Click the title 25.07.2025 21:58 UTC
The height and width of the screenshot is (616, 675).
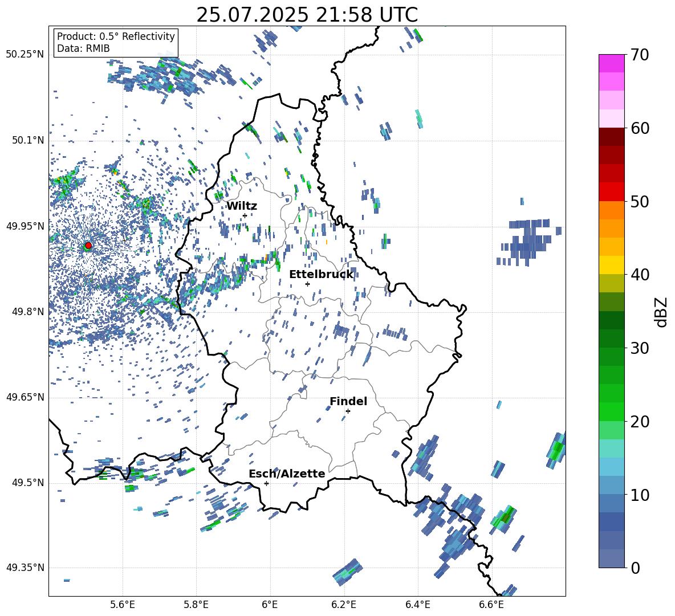coord(307,15)
